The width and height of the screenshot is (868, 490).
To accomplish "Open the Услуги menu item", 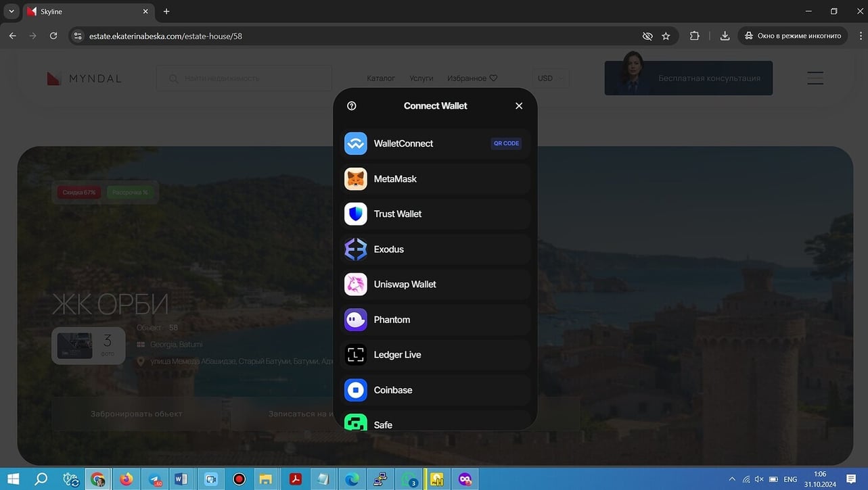I will [421, 78].
